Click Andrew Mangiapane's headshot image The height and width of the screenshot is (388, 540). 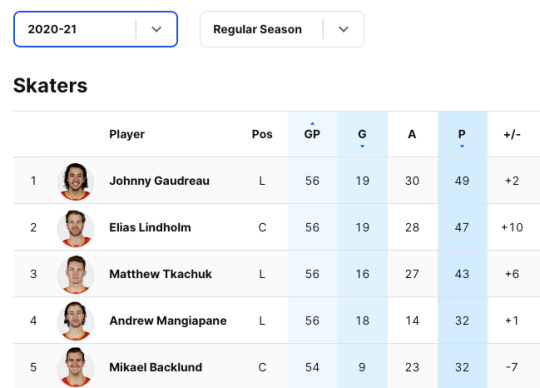tap(75, 321)
